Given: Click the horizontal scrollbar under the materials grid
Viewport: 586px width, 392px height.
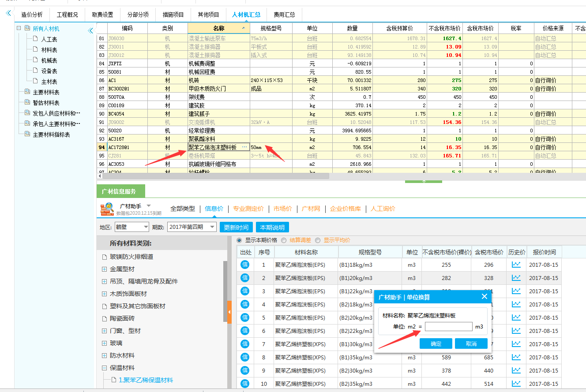Looking at the screenshot, I should [x=216, y=175].
